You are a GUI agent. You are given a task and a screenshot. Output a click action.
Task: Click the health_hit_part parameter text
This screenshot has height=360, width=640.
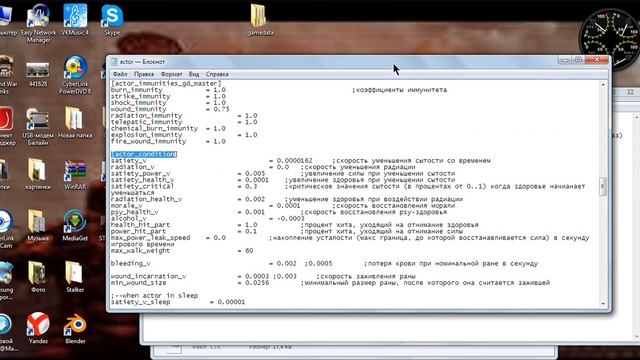[141, 225]
